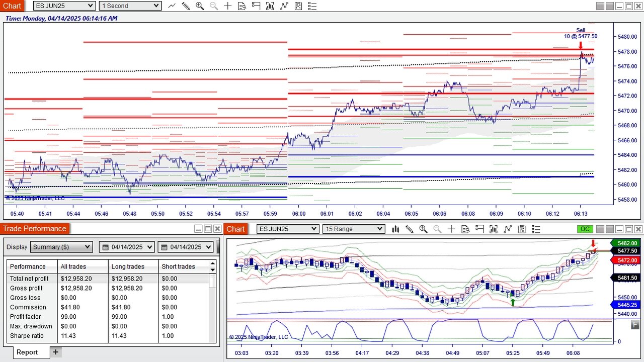The image size is (644, 362).
Task: Open Data Box in bottom chart toolbar
Action: tap(465, 229)
